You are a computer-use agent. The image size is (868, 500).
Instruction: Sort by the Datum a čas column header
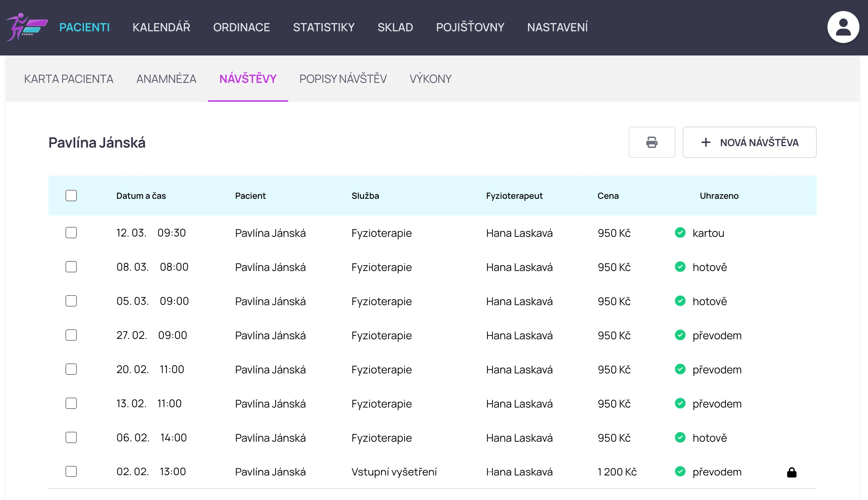pos(141,196)
